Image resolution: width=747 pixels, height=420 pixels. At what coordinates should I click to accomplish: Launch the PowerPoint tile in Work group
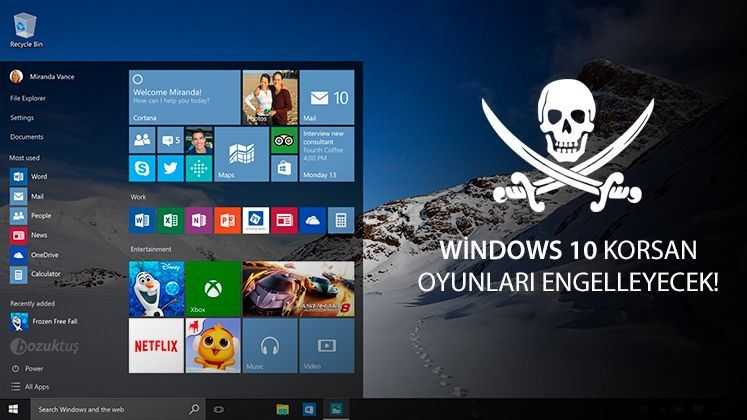(x=227, y=220)
